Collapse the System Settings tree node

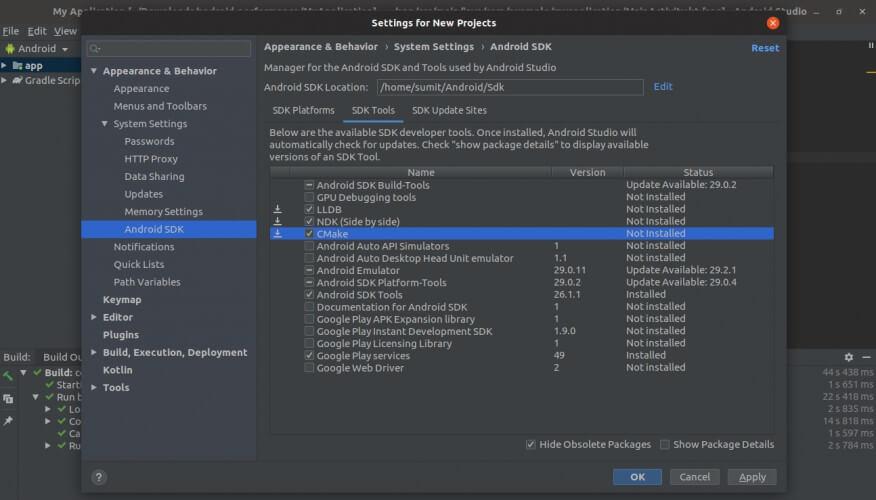[x=104, y=124]
